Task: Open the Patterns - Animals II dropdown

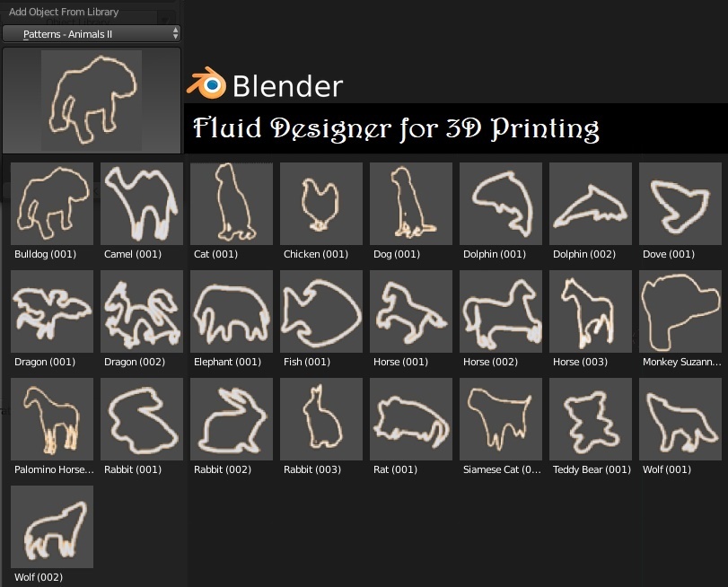Action: (92, 34)
